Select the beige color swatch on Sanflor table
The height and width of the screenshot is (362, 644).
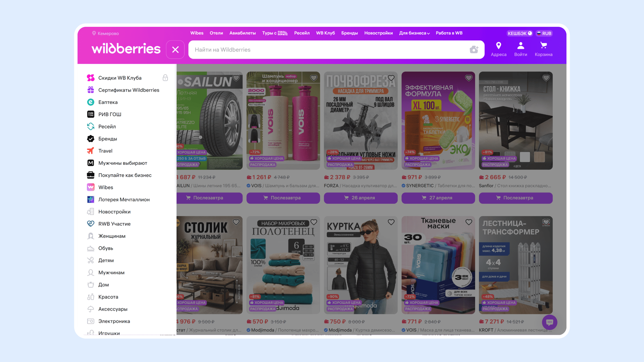(x=539, y=157)
